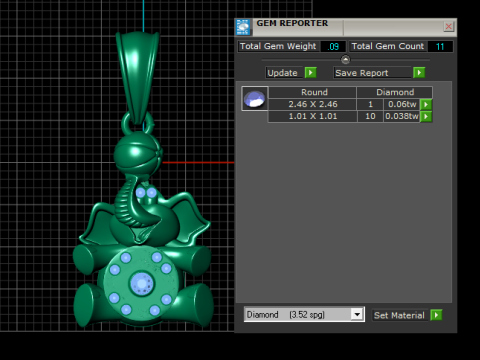The height and width of the screenshot is (360, 480).
Task: Close the Gem Reporter panel
Action: (449, 26)
